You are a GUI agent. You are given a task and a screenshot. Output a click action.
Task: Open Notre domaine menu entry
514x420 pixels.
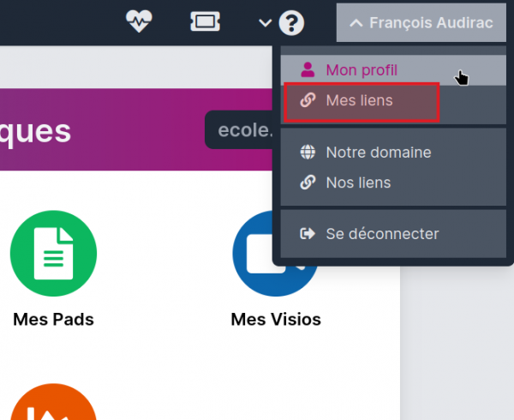pos(393,153)
